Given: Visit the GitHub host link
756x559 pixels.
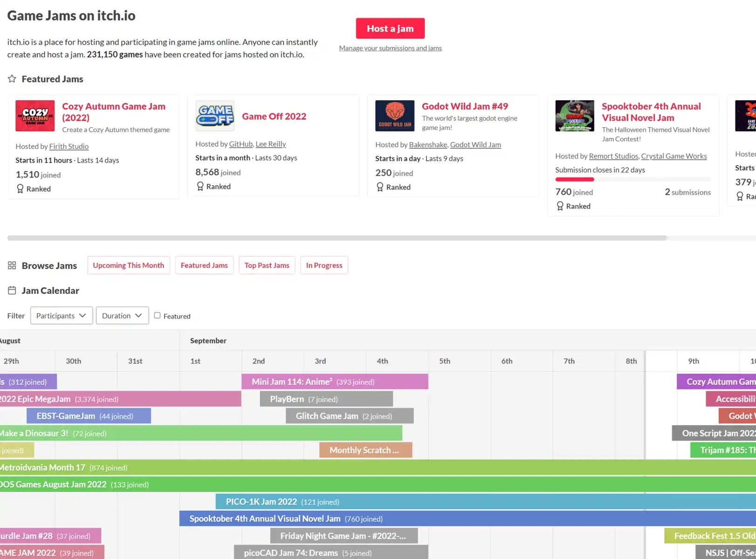Looking at the screenshot, I should [x=241, y=144].
